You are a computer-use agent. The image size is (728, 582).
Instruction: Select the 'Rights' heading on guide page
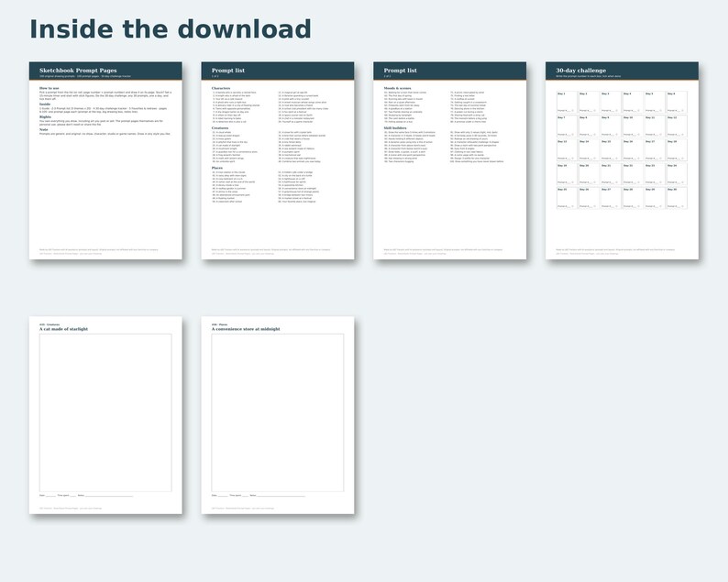46,117
